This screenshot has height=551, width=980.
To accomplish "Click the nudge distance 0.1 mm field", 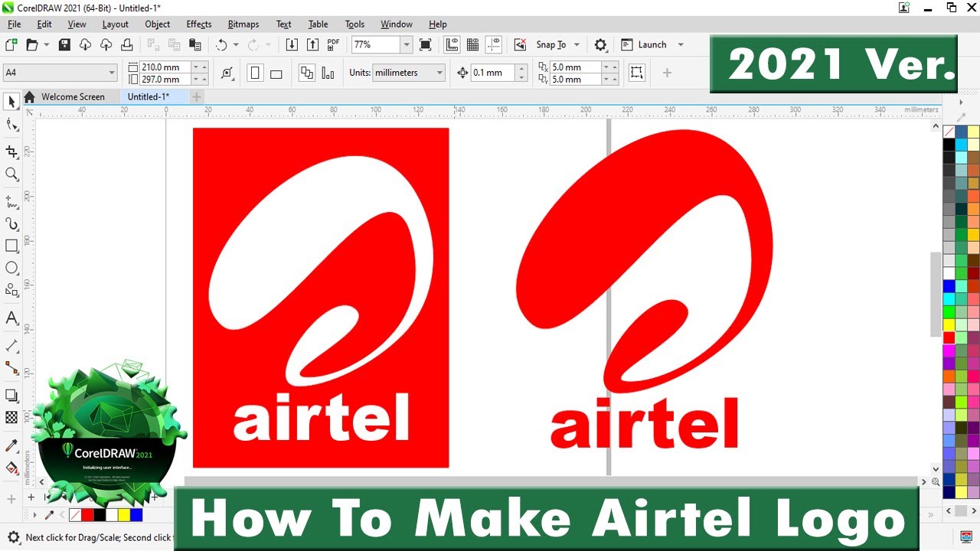I will tap(494, 73).
